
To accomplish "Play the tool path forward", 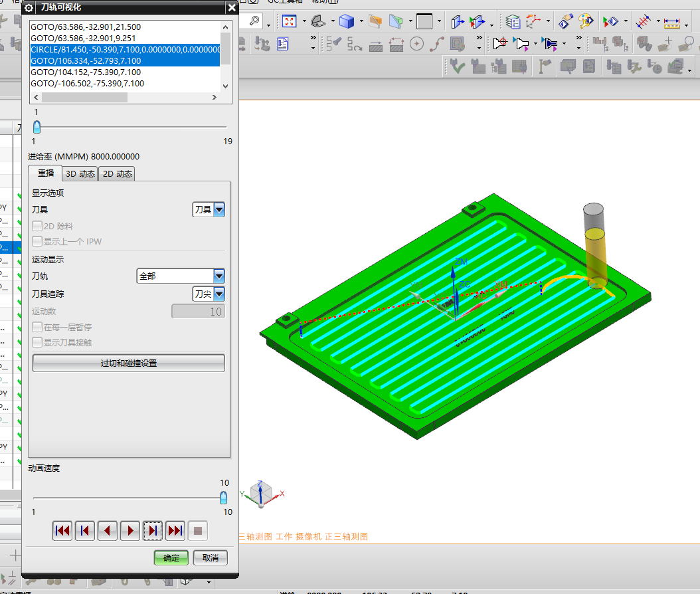I will coord(130,531).
